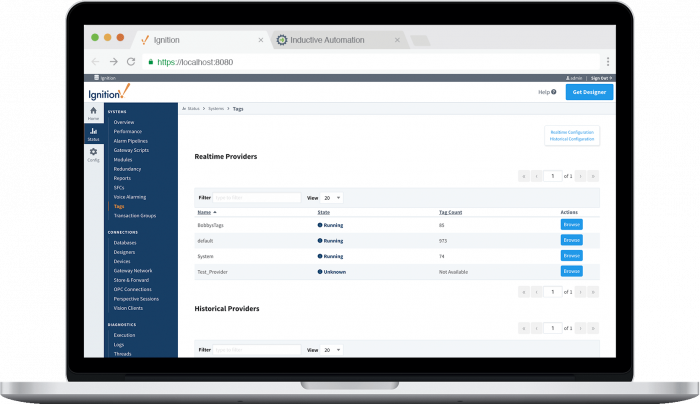Open Transaction Groups in the sidebar
This screenshot has width=700, height=404.
tap(135, 216)
